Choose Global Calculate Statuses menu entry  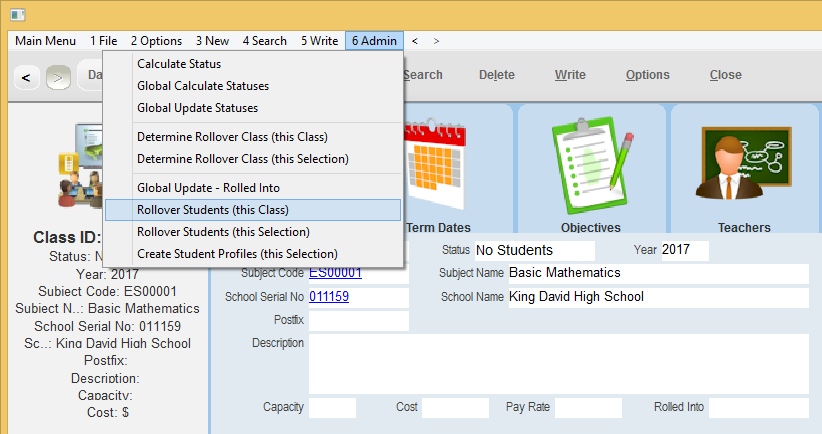click(x=202, y=86)
